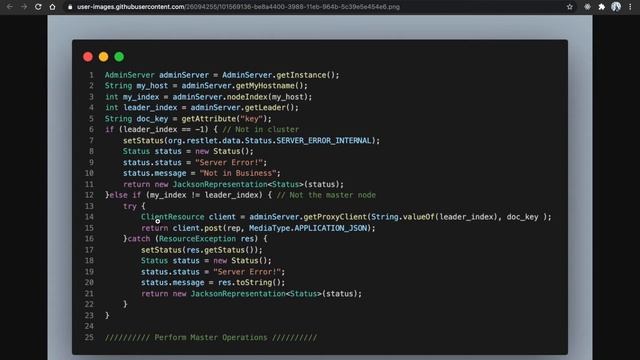Open the user profile avatar
Image resolution: width=640 pixels, height=360 pixels.
pos(616,7)
